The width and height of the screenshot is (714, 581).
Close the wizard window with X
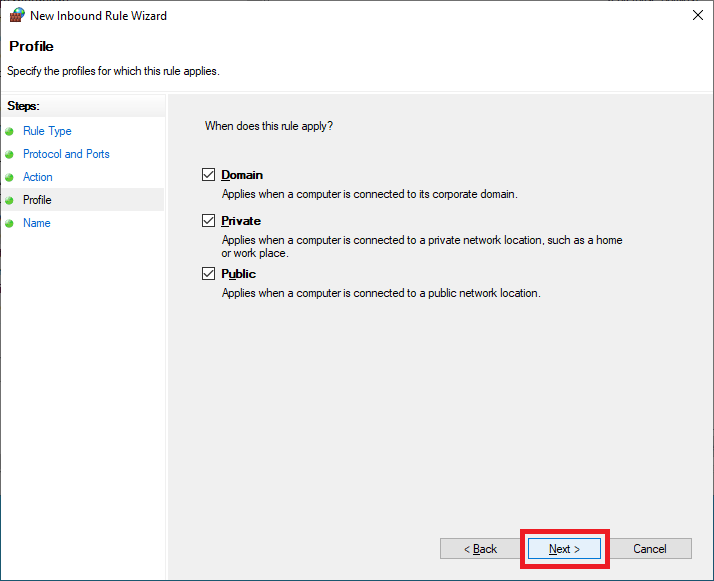696,16
